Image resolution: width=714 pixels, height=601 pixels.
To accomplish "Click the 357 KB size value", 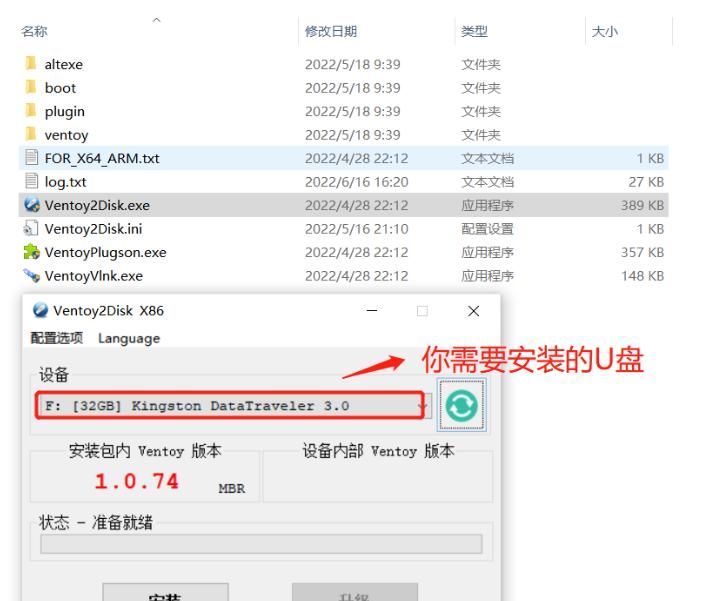I will coord(643,253).
